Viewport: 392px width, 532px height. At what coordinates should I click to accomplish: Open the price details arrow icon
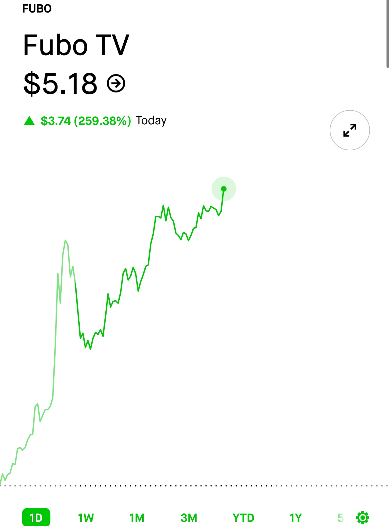point(116,83)
